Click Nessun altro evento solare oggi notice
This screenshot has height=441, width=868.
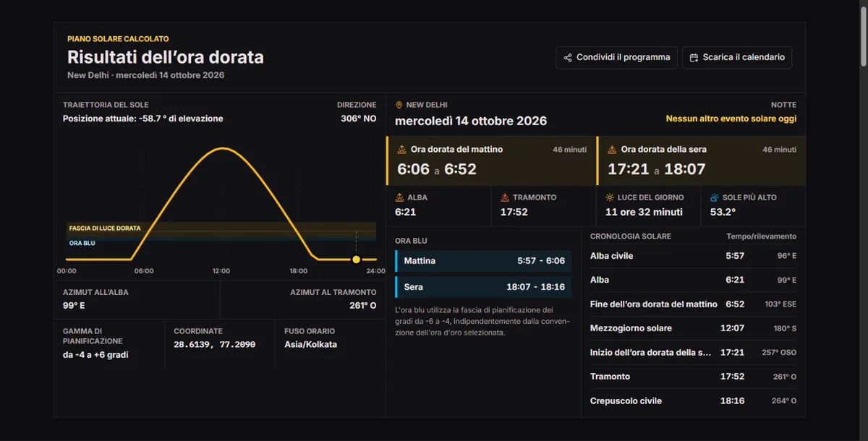click(731, 119)
